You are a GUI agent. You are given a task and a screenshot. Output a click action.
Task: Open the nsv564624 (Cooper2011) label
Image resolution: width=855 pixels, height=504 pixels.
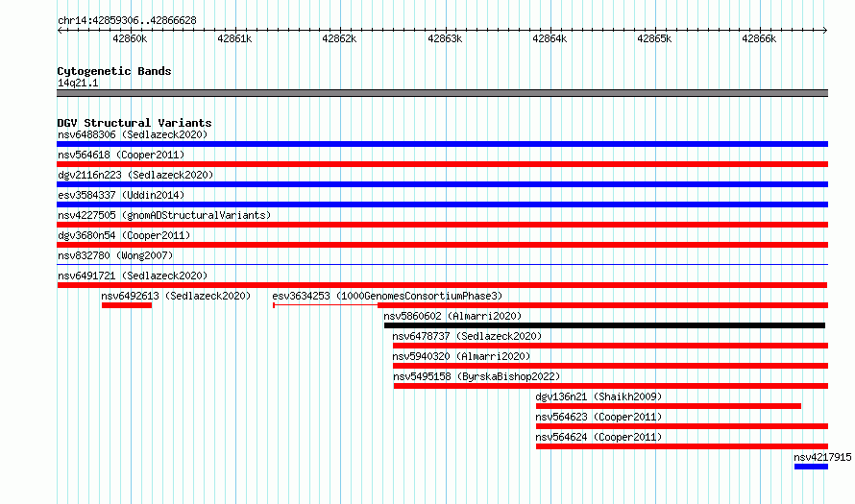(x=598, y=437)
